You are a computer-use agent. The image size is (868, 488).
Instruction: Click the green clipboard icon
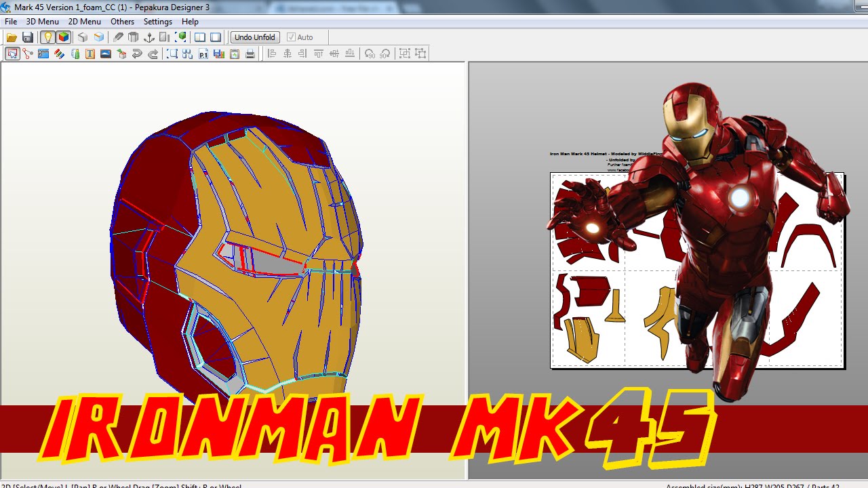(x=235, y=54)
